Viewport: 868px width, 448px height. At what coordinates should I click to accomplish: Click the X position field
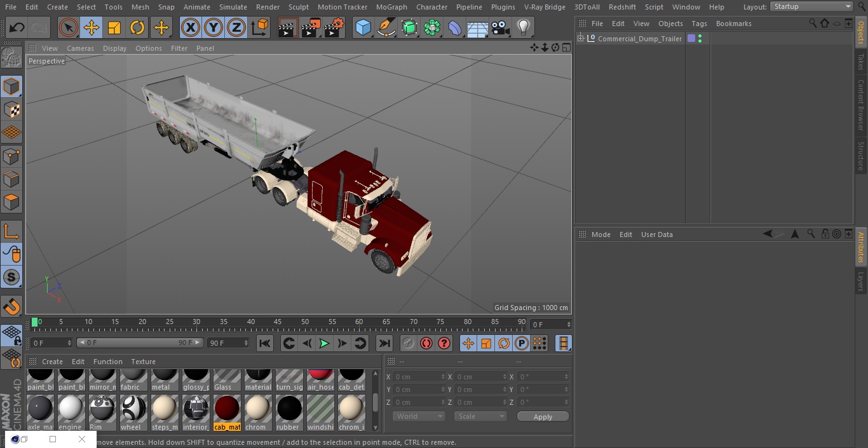coord(418,377)
